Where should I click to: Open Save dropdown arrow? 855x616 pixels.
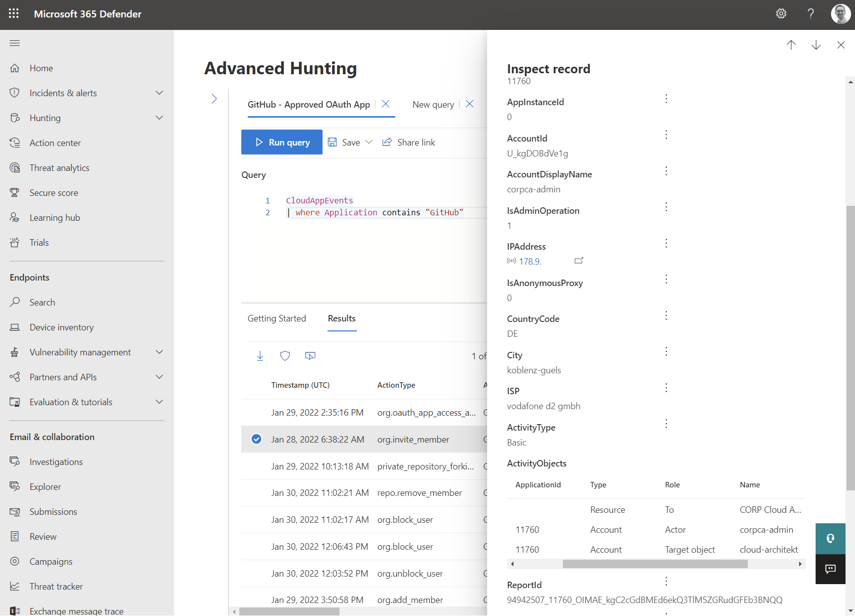pos(369,142)
